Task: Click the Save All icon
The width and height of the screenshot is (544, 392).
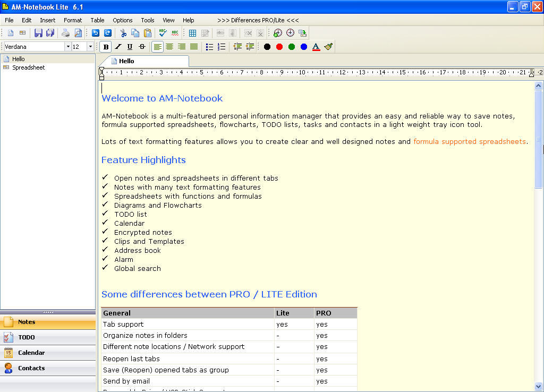Action: [50, 32]
